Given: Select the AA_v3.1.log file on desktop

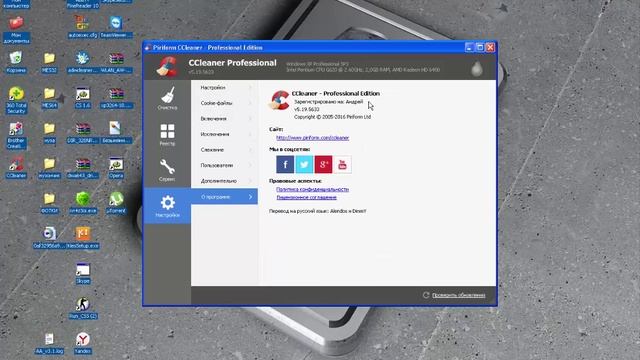Looking at the screenshot, I should [x=49, y=343].
